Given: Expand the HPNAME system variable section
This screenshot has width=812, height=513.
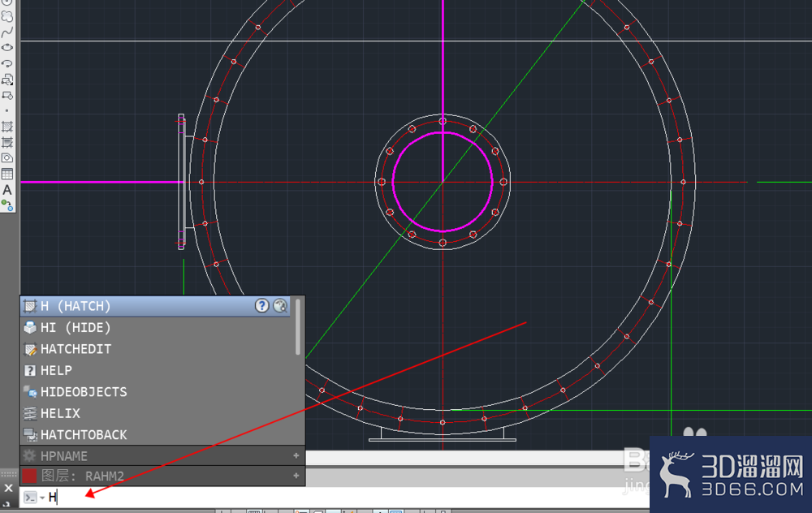Looking at the screenshot, I should tap(296, 455).
